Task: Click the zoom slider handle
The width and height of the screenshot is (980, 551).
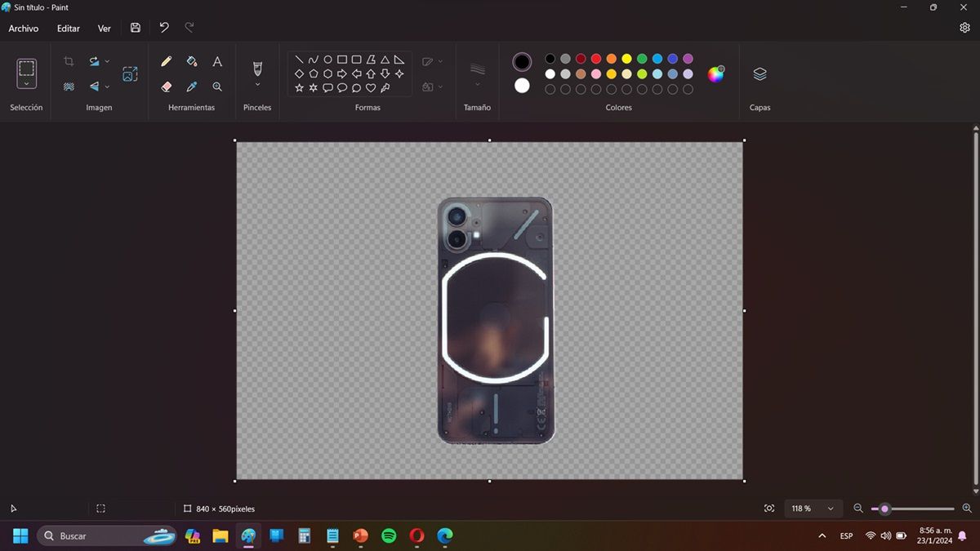Action: coord(884,509)
